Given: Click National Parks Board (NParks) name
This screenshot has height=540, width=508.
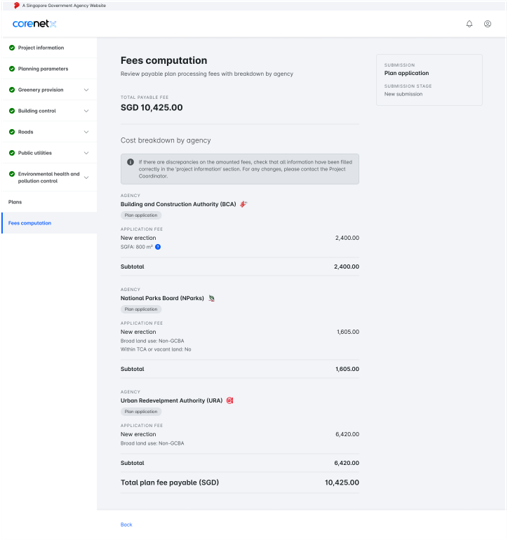Looking at the screenshot, I should point(162,298).
